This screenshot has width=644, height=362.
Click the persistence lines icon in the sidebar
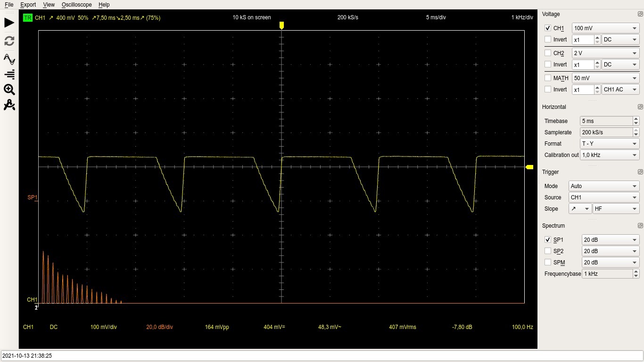coord(9,74)
